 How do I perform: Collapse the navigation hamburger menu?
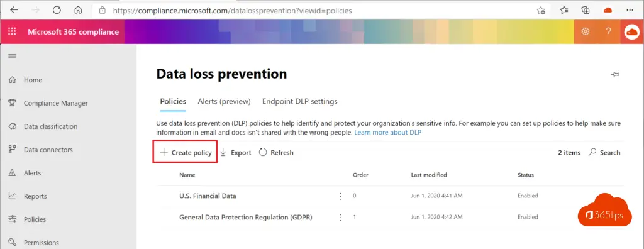tap(13, 56)
